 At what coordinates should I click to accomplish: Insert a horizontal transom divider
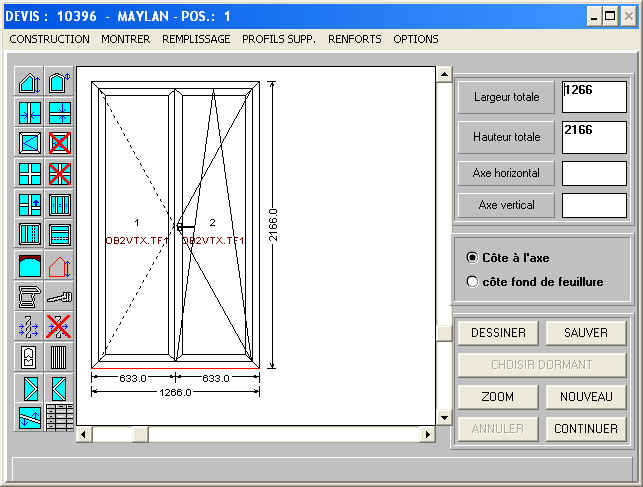(59, 113)
